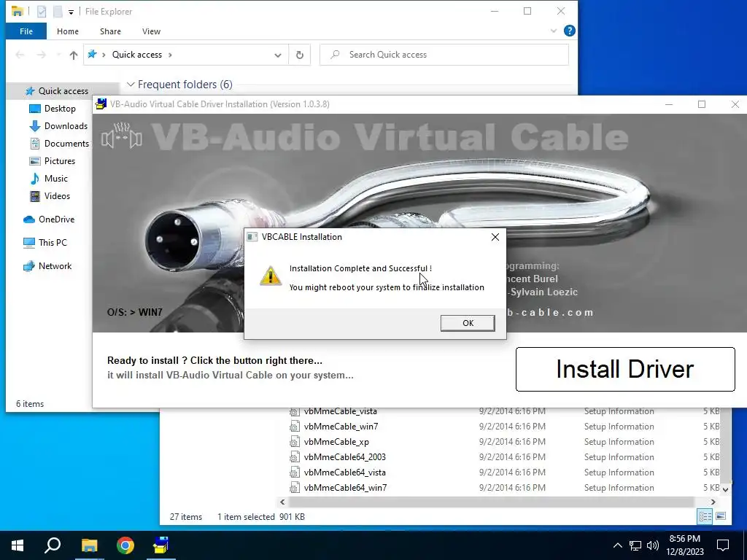Click the back navigation arrow

(20, 55)
